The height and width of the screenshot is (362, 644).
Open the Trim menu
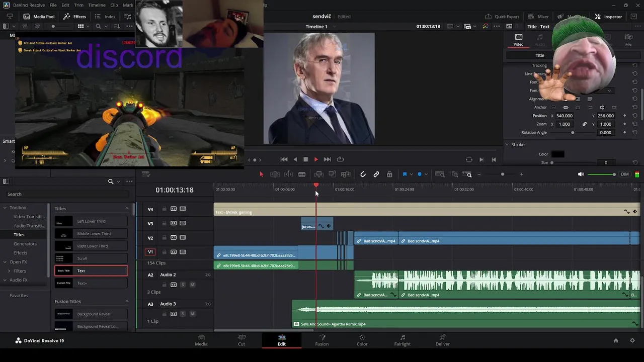coord(78,5)
